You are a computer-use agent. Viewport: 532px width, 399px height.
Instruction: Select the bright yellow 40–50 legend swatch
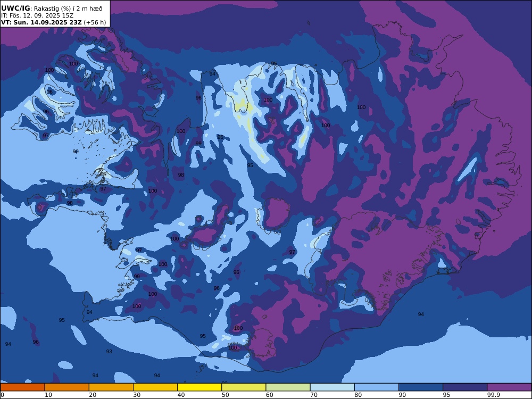click(199, 387)
